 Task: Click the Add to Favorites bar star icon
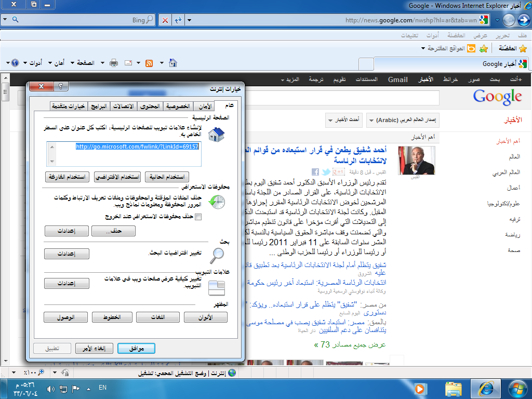(x=484, y=48)
